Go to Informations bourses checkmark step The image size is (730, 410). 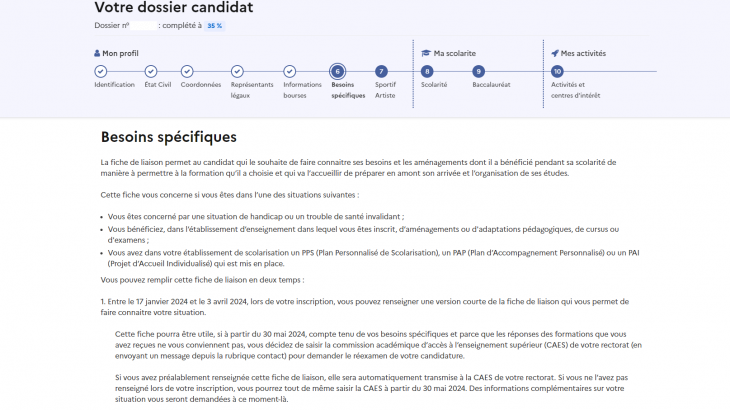click(289, 71)
